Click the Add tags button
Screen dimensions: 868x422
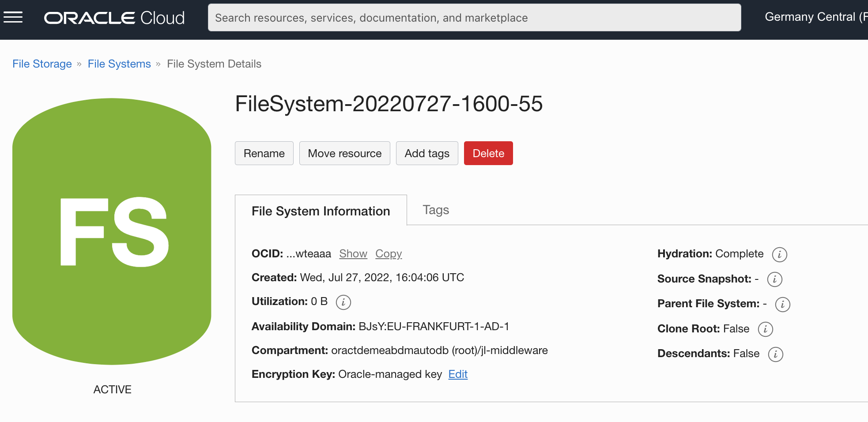[426, 153]
